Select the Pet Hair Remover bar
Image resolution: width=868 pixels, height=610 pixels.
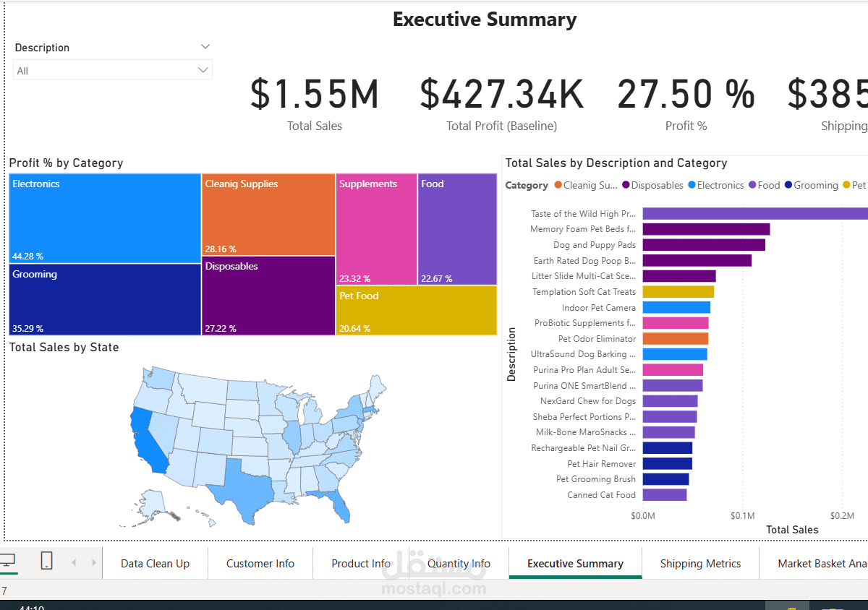[668, 463]
